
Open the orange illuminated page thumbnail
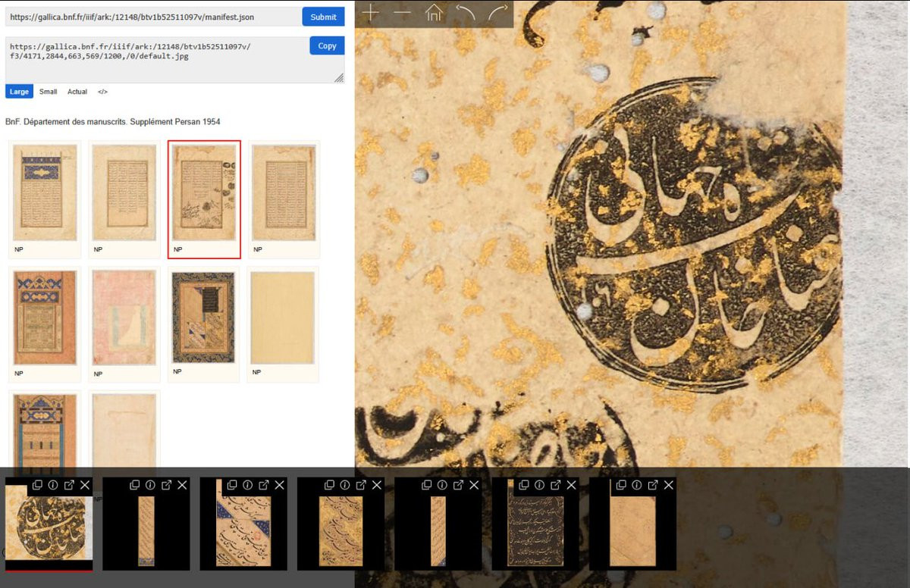tap(45, 317)
